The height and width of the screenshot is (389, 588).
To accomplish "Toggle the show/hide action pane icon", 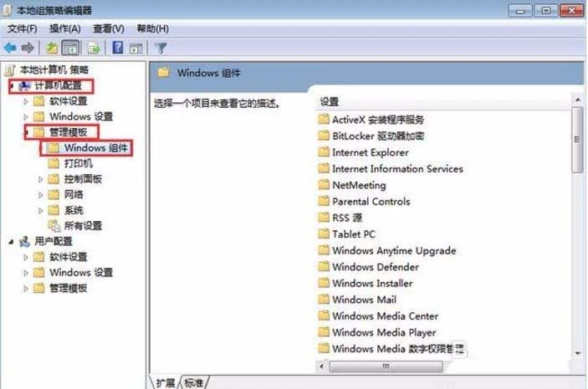I will [x=135, y=49].
